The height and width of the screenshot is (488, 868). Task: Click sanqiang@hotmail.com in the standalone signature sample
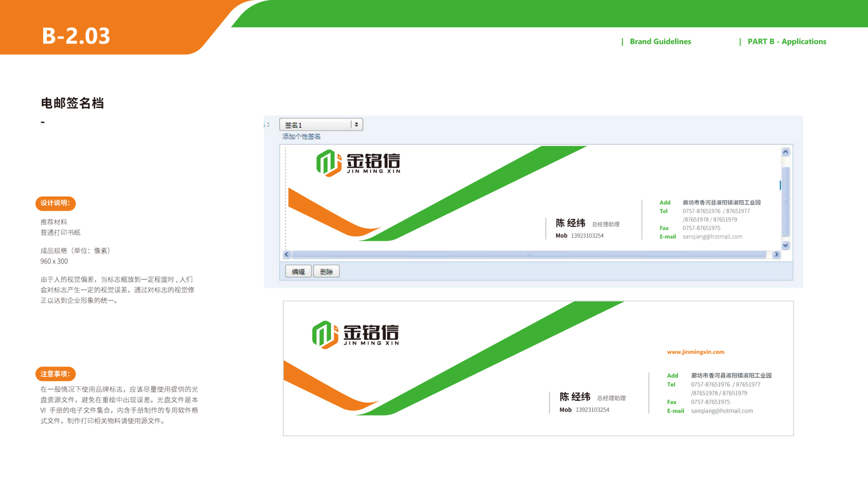[x=722, y=410]
